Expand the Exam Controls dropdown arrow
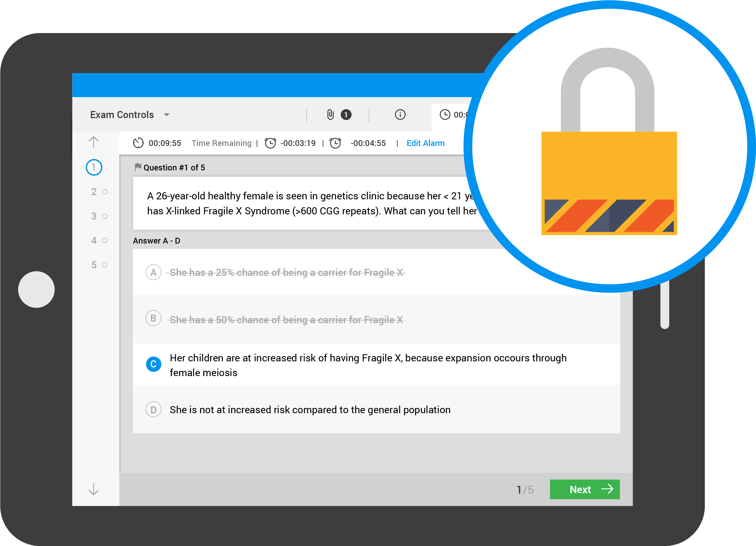Viewport: 756px width, 546px height. 167,115
